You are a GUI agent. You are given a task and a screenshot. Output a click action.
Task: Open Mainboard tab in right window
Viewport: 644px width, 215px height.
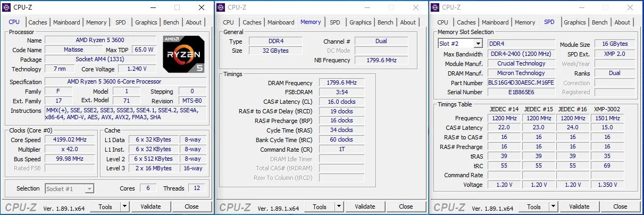pyautogui.click(x=495, y=22)
